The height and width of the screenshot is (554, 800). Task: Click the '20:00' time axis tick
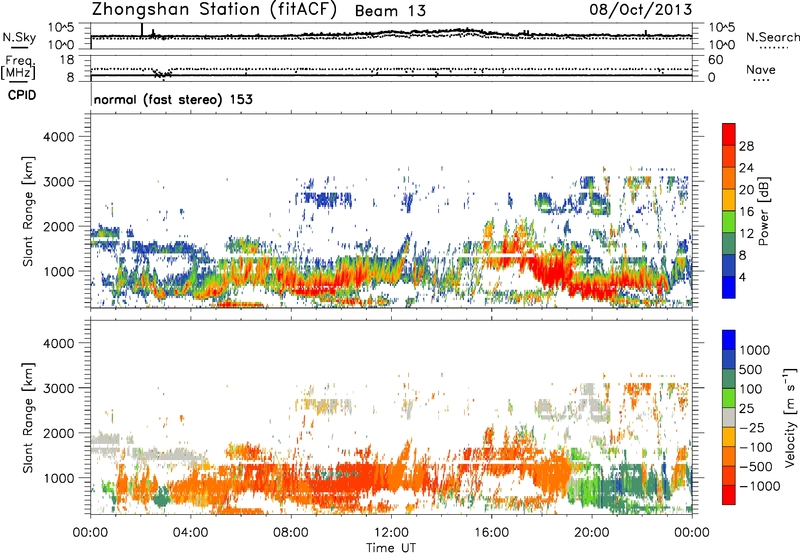coord(592,533)
